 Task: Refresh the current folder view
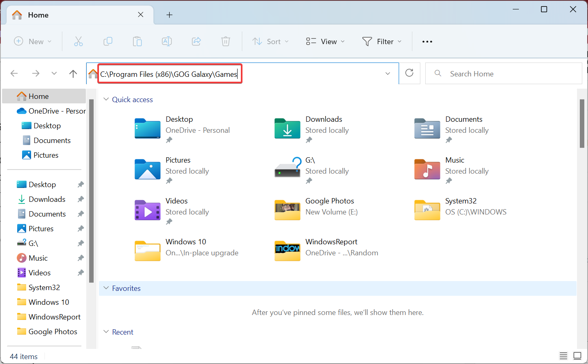(x=409, y=73)
